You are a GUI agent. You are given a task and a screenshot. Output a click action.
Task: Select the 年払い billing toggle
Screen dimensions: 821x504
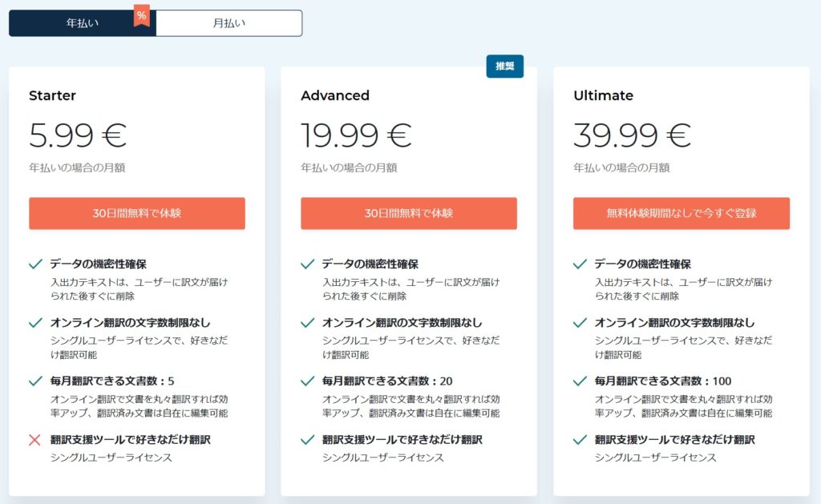point(83,23)
